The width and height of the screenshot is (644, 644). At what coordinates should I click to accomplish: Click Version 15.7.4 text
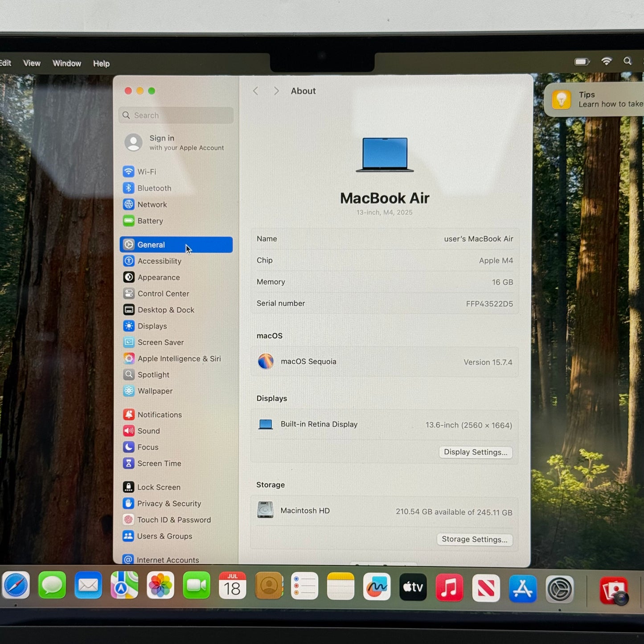[x=488, y=362]
